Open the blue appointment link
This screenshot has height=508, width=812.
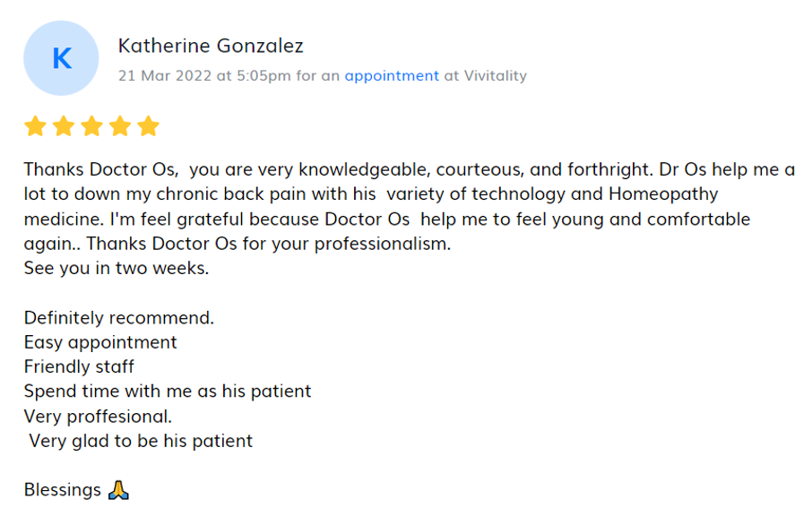click(392, 76)
